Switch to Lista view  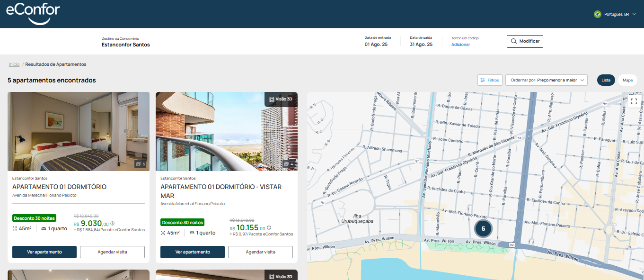coord(606,80)
